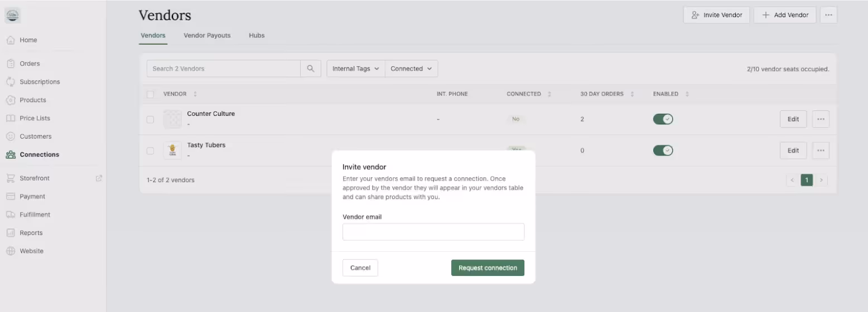The width and height of the screenshot is (868, 312).
Task: Open Orders in the sidebar
Action: (30, 64)
